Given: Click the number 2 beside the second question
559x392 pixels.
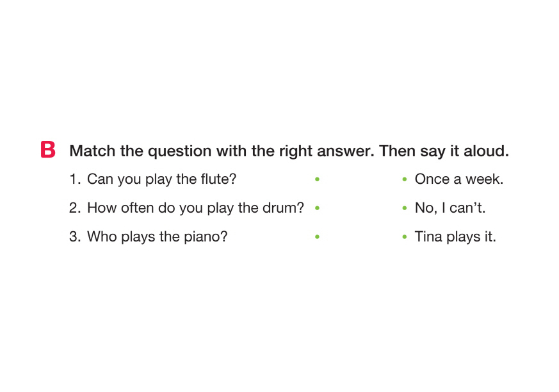Looking at the screenshot, I should pyautogui.click(x=74, y=208).
